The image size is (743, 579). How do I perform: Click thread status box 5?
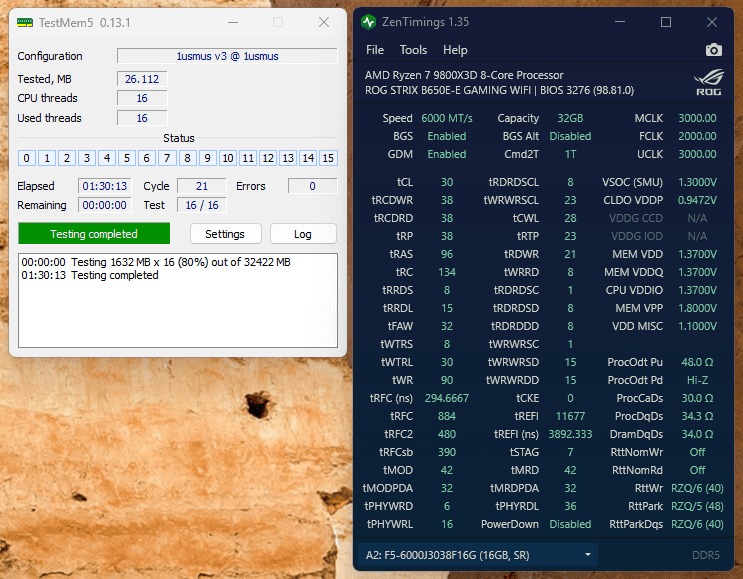click(x=127, y=158)
